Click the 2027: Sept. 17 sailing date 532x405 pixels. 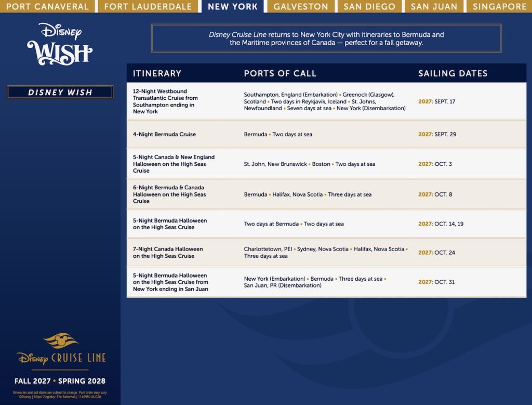(436, 101)
